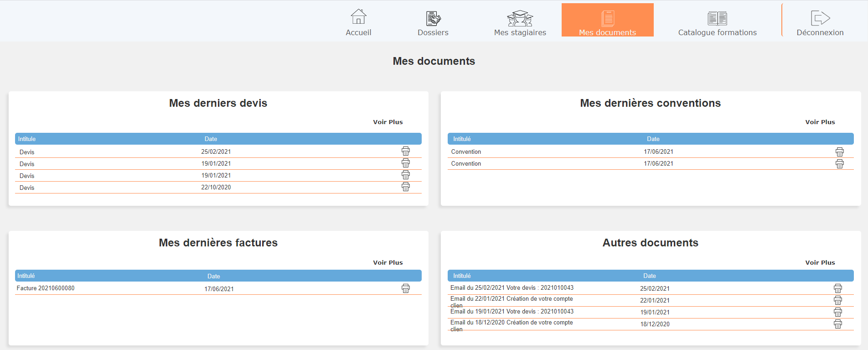Open the Mes stagiaires tab
This screenshot has width=868, height=350.
pyautogui.click(x=520, y=22)
